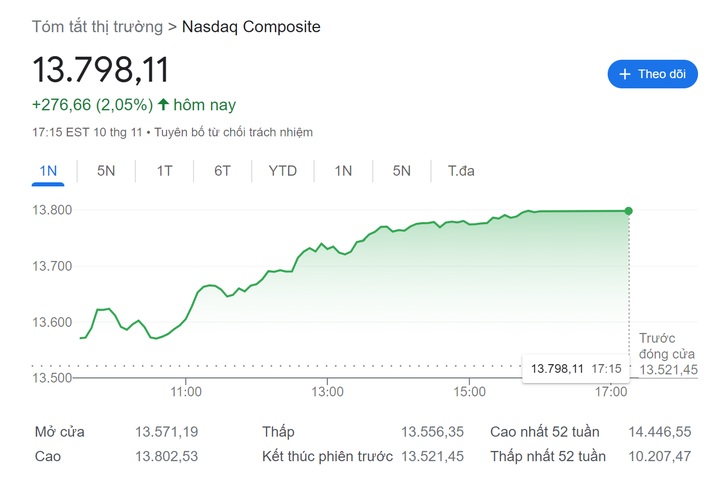Click the green up arrow beside hôm nay
The width and height of the screenshot is (720, 477).
coord(163,104)
